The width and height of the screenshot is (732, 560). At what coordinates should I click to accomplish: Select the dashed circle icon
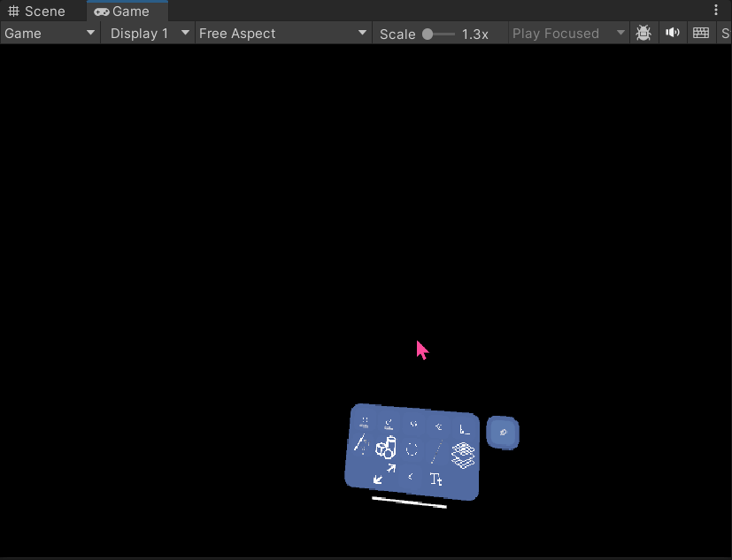point(412,449)
